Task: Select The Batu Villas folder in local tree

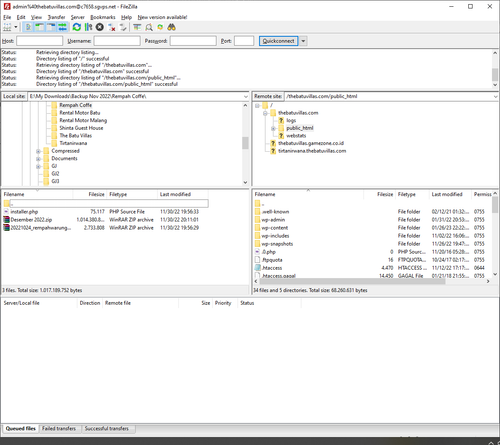Action: (76, 136)
